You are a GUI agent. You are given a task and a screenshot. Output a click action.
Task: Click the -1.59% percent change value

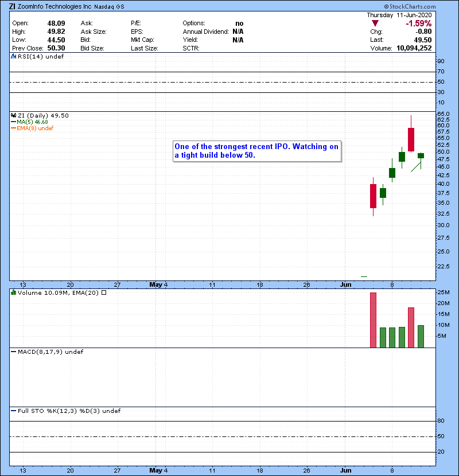pyautogui.click(x=419, y=24)
